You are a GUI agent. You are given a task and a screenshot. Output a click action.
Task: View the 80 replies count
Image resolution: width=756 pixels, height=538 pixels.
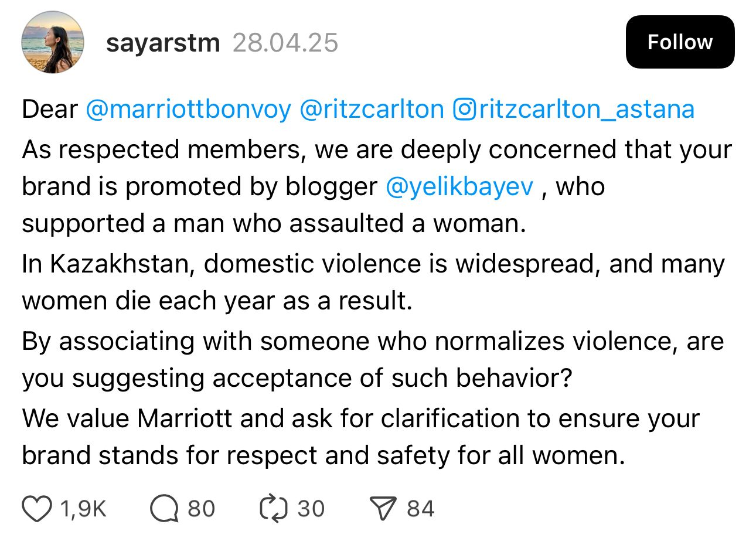pos(201,508)
